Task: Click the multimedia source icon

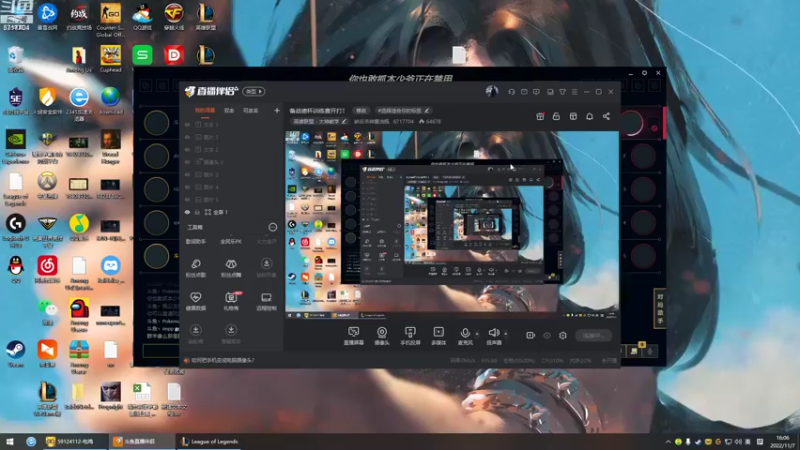Action: (x=438, y=332)
